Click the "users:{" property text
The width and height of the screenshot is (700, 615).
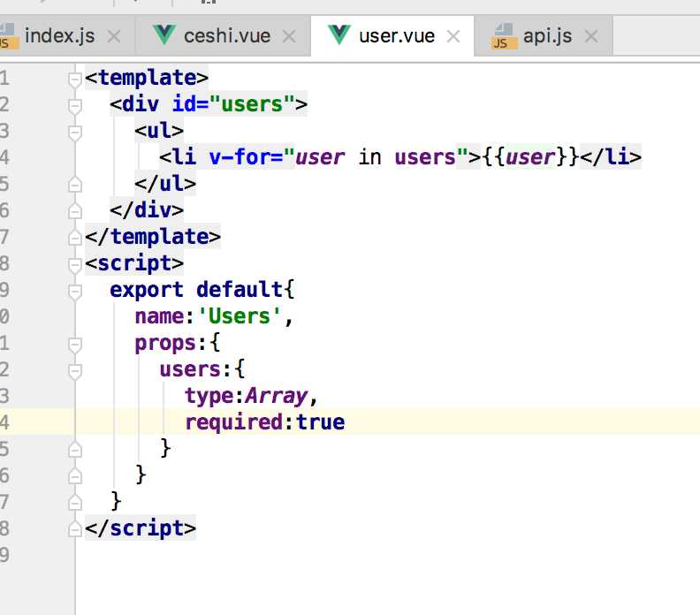click(202, 369)
